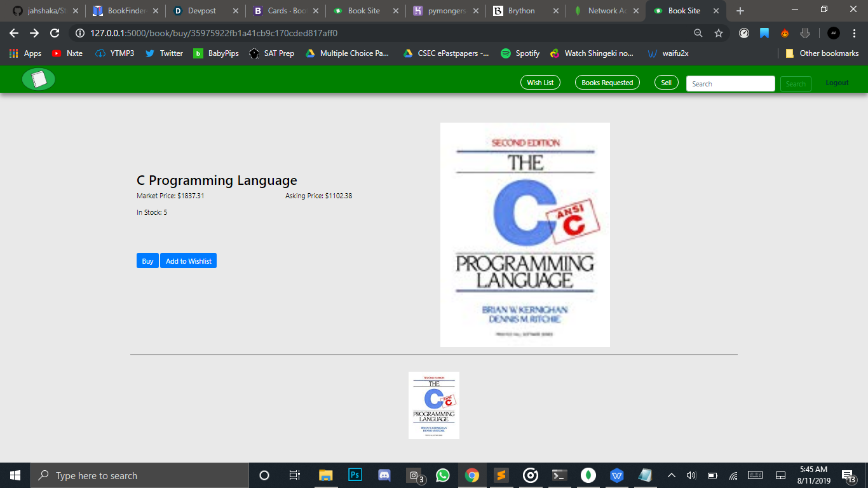This screenshot has height=488, width=868.
Task: Open Apps shortcut in bookmarks bar
Action: pos(25,53)
